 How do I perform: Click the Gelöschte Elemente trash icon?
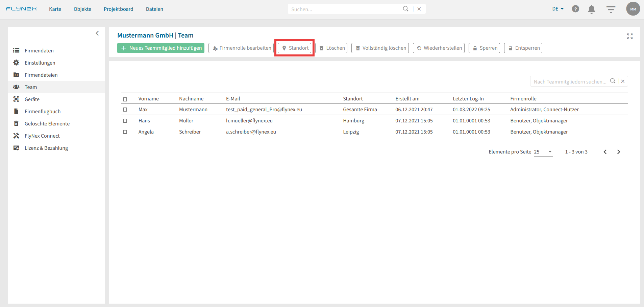click(16, 123)
